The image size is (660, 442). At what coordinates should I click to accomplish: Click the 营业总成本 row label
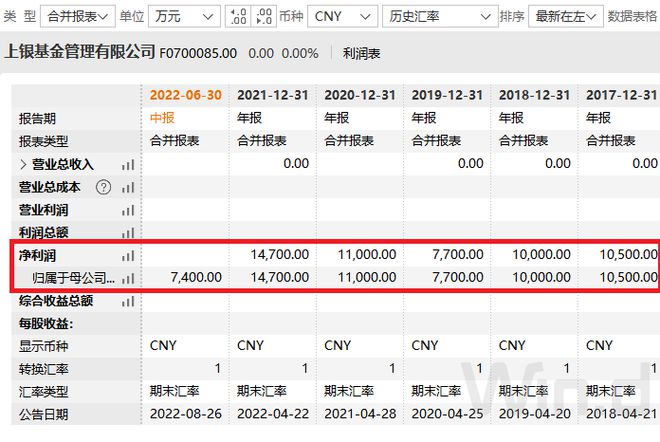click(x=49, y=187)
